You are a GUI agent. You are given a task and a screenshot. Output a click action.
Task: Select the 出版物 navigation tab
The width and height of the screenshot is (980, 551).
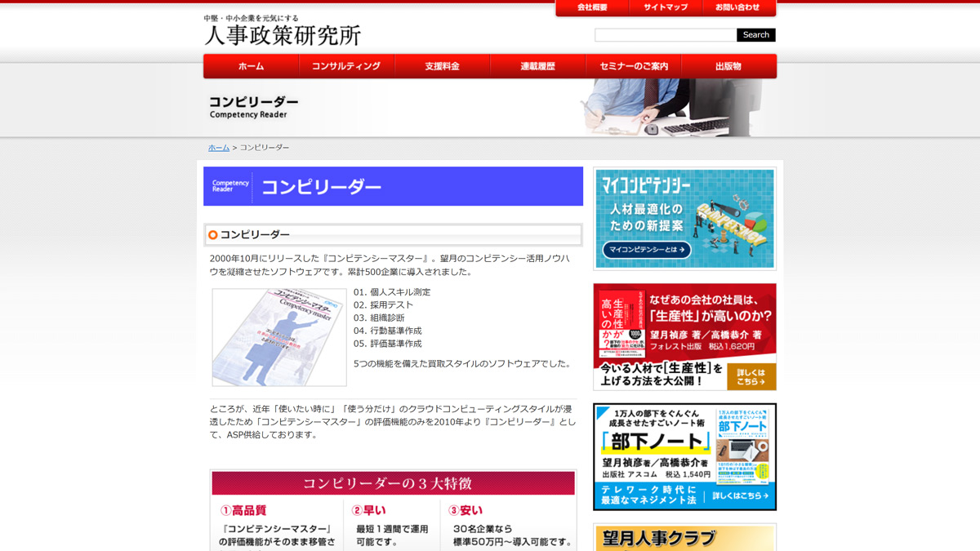point(728,66)
